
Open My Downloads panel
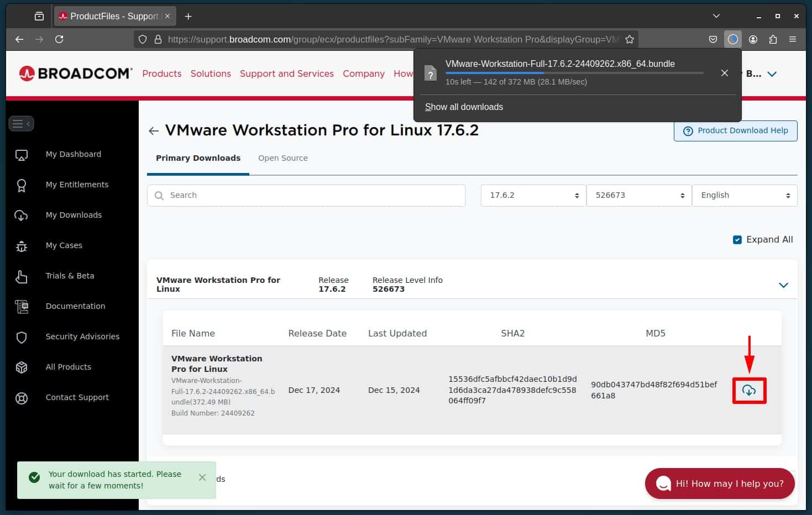[x=74, y=215]
